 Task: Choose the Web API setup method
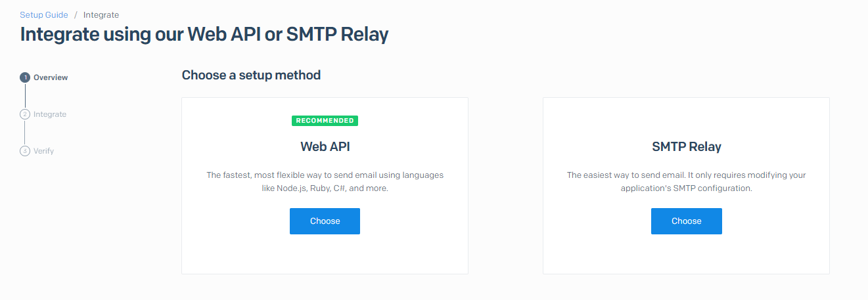(325, 221)
